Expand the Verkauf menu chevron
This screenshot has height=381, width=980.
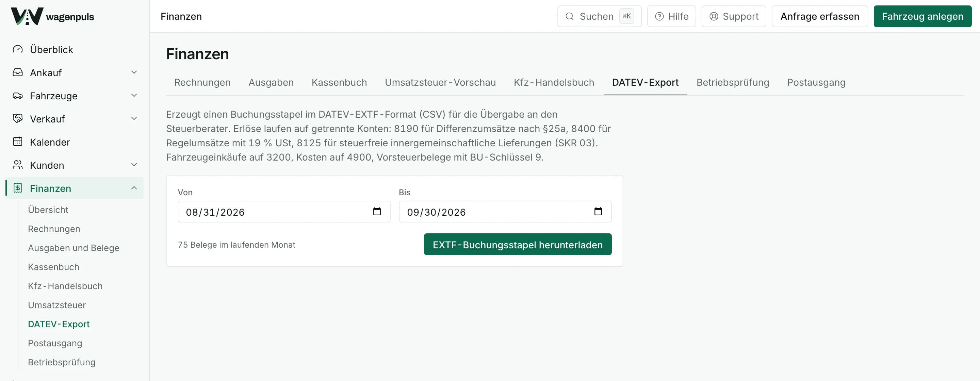[x=134, y=119]
